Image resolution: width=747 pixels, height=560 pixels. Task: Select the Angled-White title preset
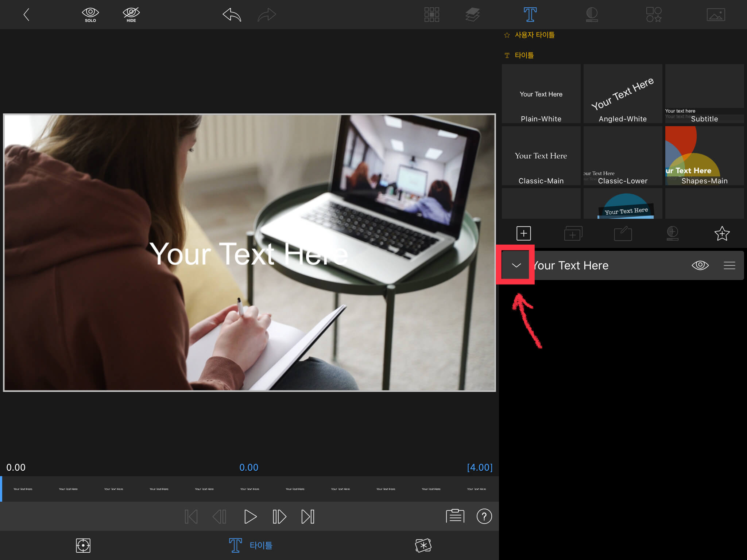623,94
